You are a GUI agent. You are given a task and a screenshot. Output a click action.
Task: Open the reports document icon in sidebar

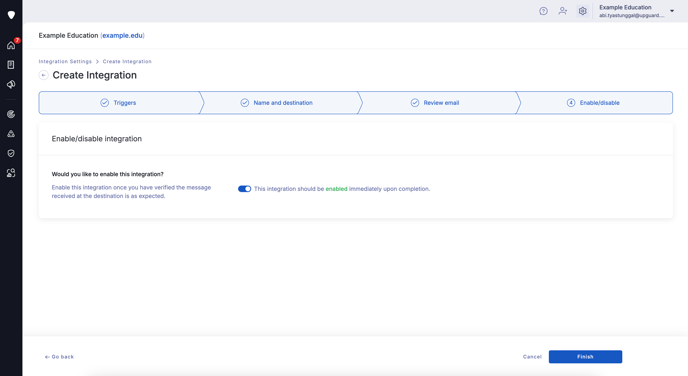(x=11, y=64)
